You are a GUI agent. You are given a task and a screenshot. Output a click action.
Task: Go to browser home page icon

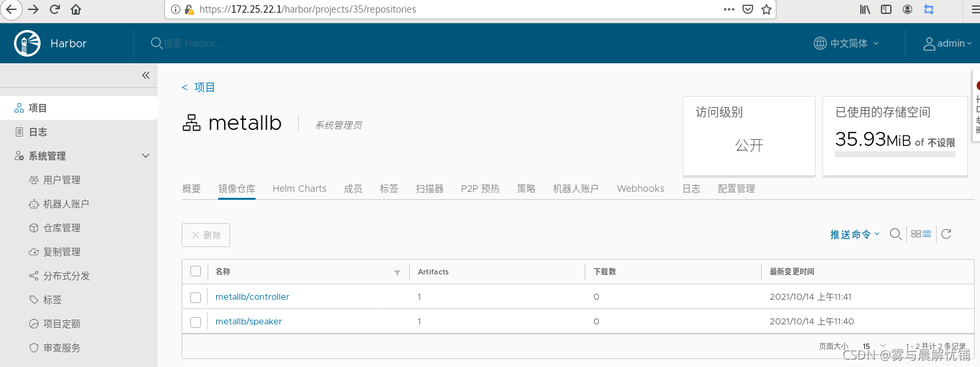click(76, 9)
